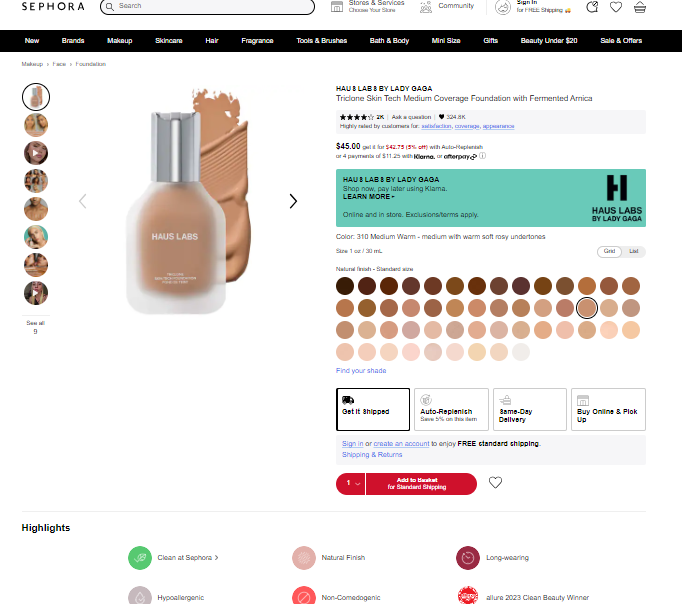Show previous product image arrow
The height and width of the screenshot is (604, 682).
[83, 201]
